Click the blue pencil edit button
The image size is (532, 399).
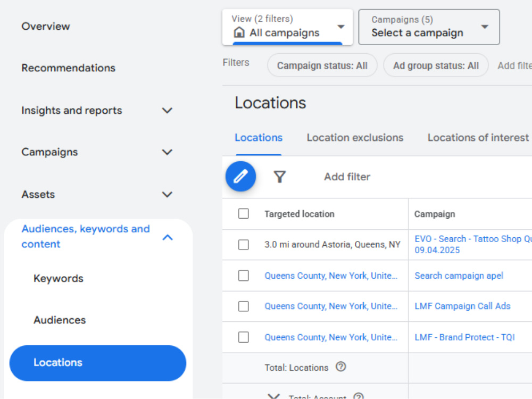coord(240,177)
